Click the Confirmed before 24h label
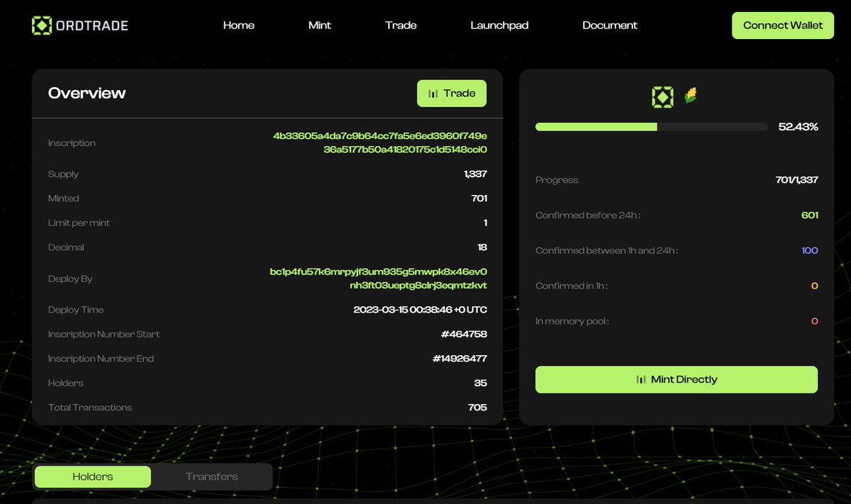Viewport: 851px width, 504px height. coord(588,215)
